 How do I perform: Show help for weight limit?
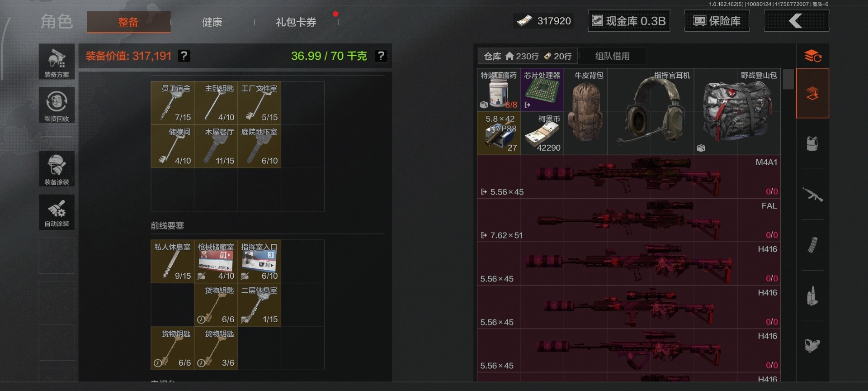coord(381,56)
